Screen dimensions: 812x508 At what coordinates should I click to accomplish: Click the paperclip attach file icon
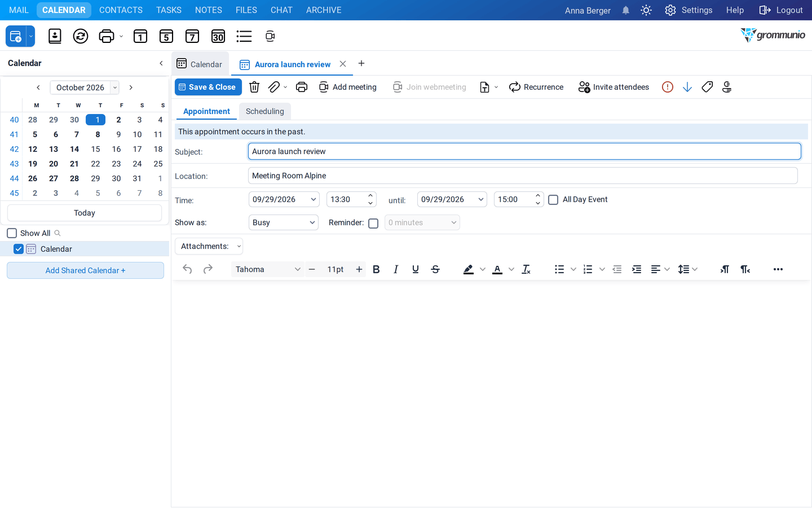(274, 87)
